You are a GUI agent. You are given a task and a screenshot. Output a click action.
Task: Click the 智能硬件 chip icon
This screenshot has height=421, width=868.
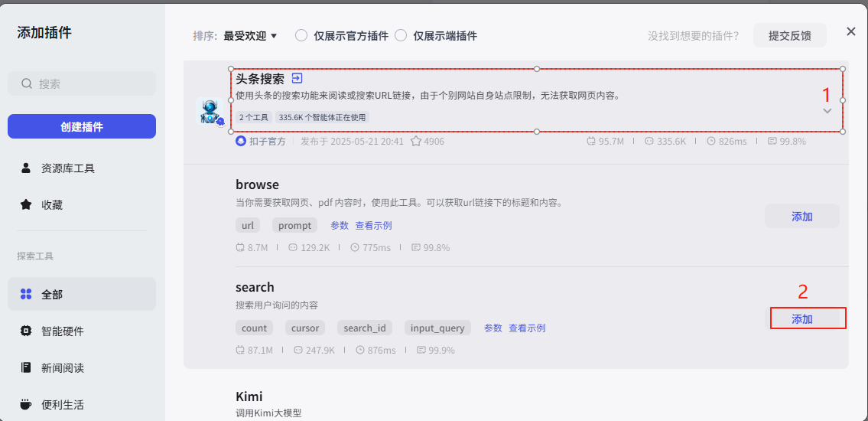tap(25, 331)
